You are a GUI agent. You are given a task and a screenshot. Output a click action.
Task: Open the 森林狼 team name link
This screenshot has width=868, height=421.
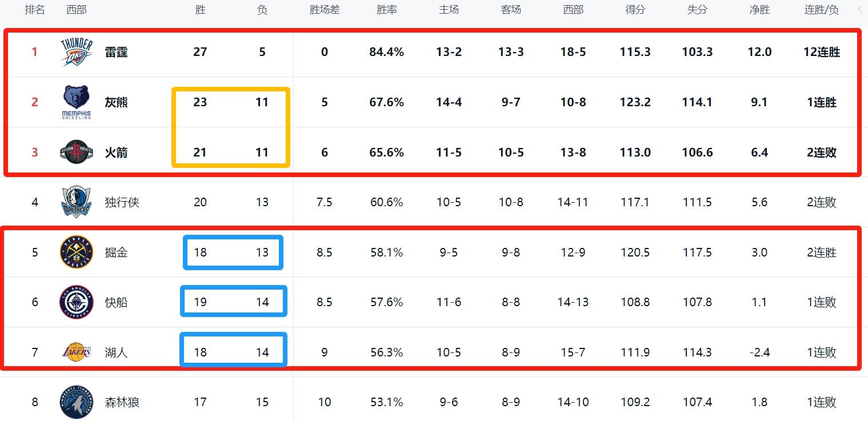[x=122, y=402]
